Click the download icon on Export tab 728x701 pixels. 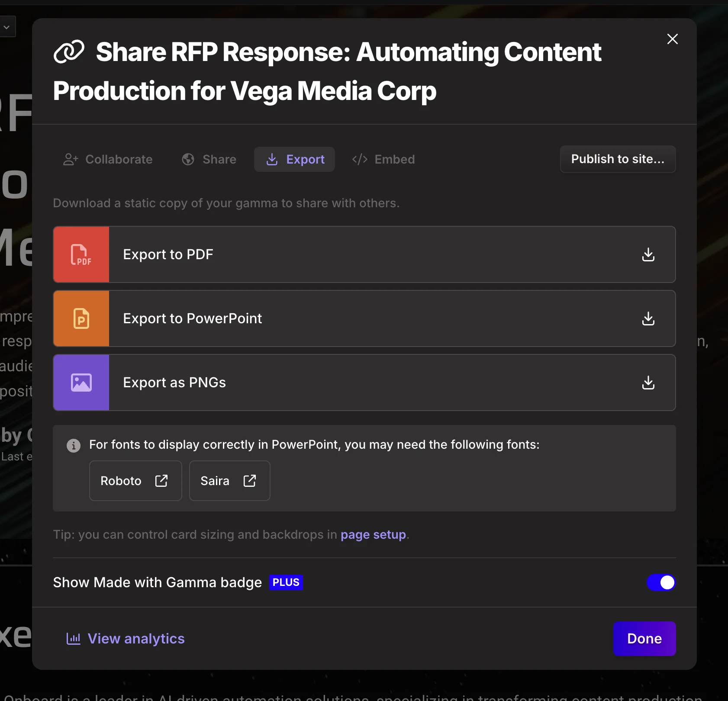click(x=272, y=159)
